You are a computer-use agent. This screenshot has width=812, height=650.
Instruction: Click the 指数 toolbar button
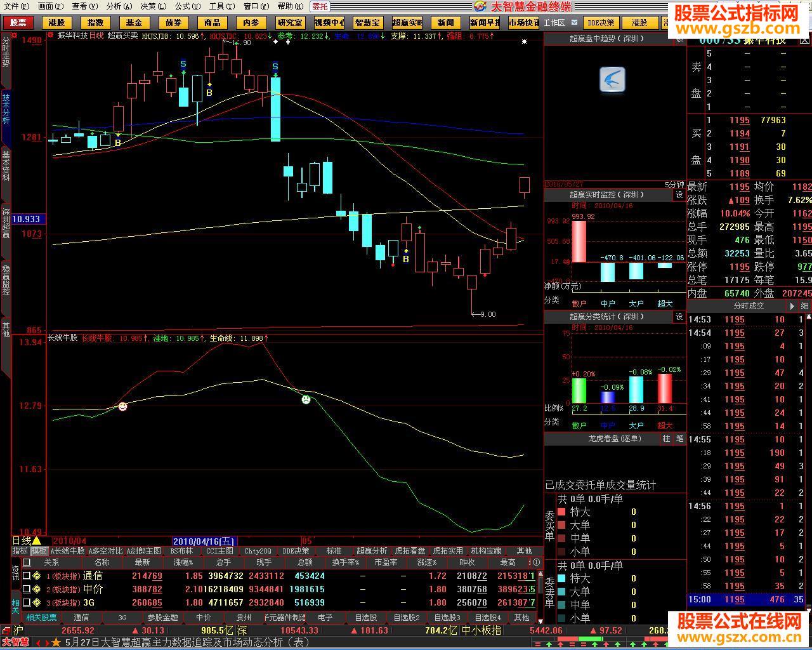pos(96,22)
